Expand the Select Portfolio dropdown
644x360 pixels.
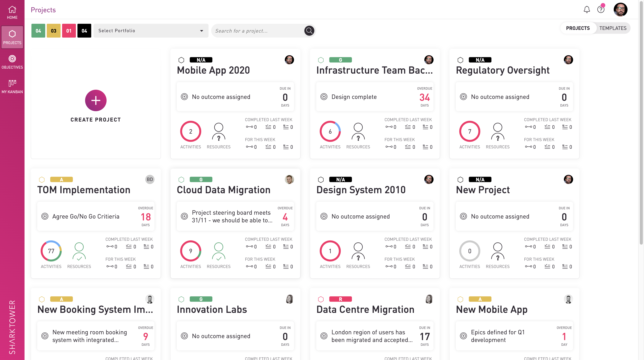click(x=150, y=31)
